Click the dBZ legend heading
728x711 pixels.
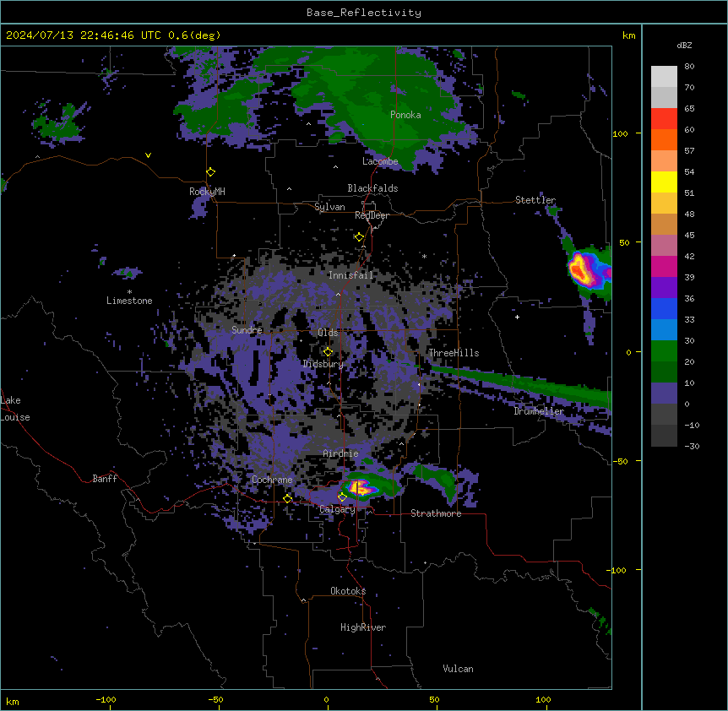684,45
